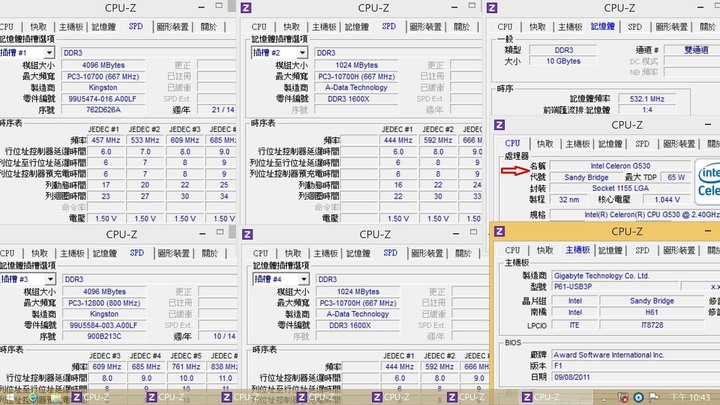720x405 pixels.
Task: Select CPU tab in the 10 GBytes memory window
Action: tap(505, 27)
